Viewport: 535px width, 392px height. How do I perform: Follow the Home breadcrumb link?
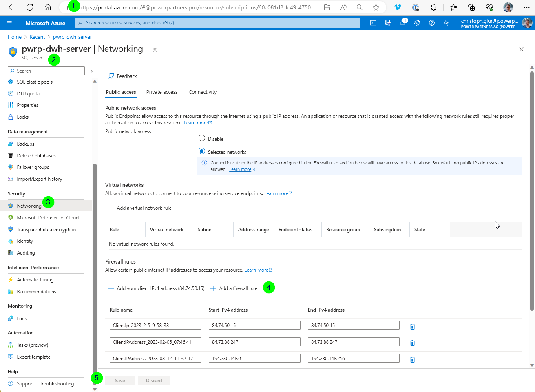click(x=15, y=37)
